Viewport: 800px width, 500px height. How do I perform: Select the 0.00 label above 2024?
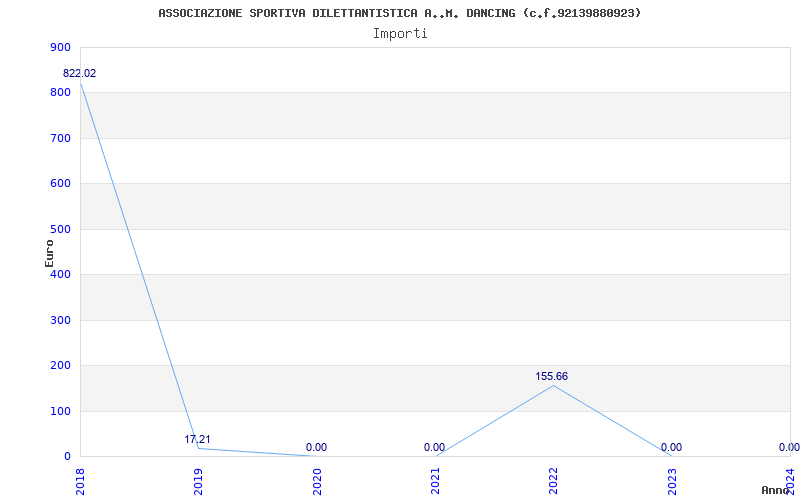coord(789,447)
